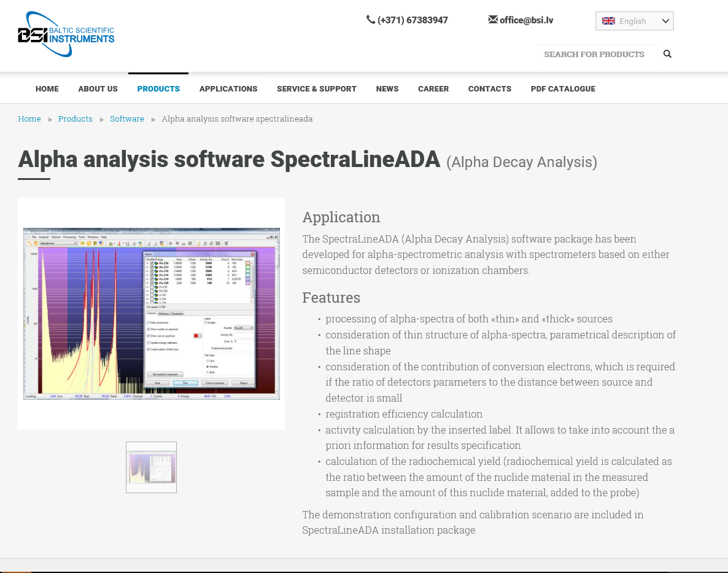Select the small screenshot thumbnail below
The width and height of the screenshot is (728, 573).
click(152, 467)
